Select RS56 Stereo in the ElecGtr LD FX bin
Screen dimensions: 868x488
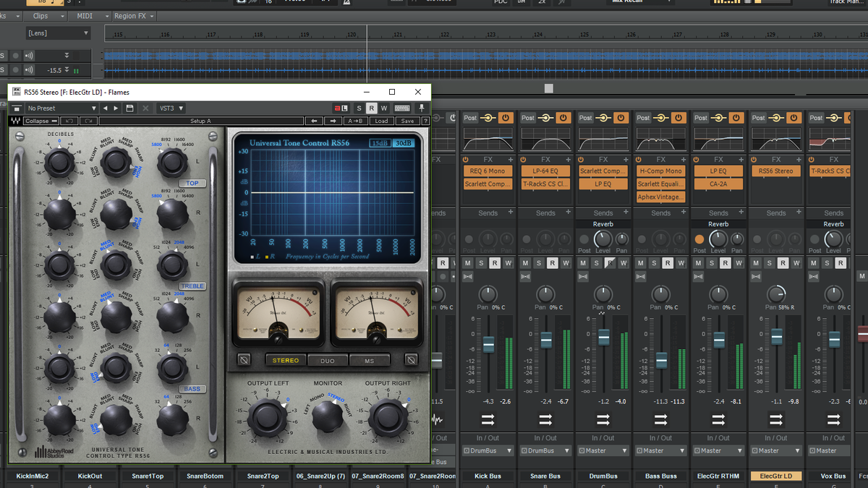776,171
